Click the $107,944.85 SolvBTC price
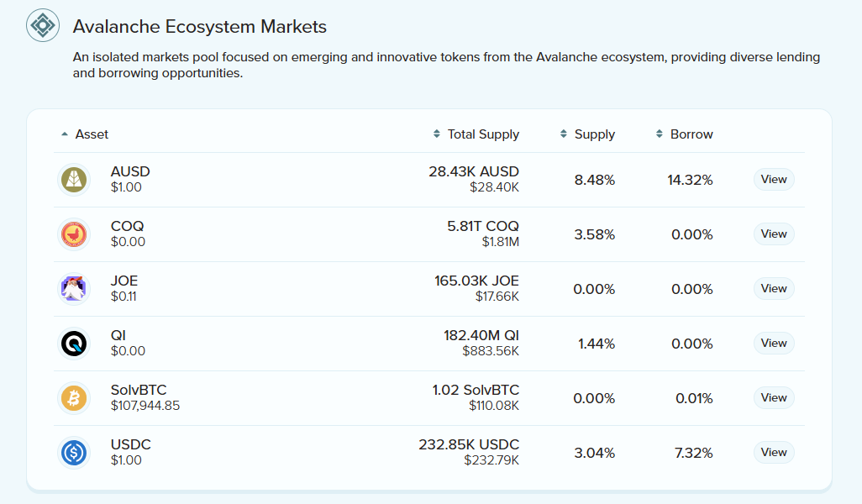862x504 pixels. pyautogui.click(x=145, y=406)
